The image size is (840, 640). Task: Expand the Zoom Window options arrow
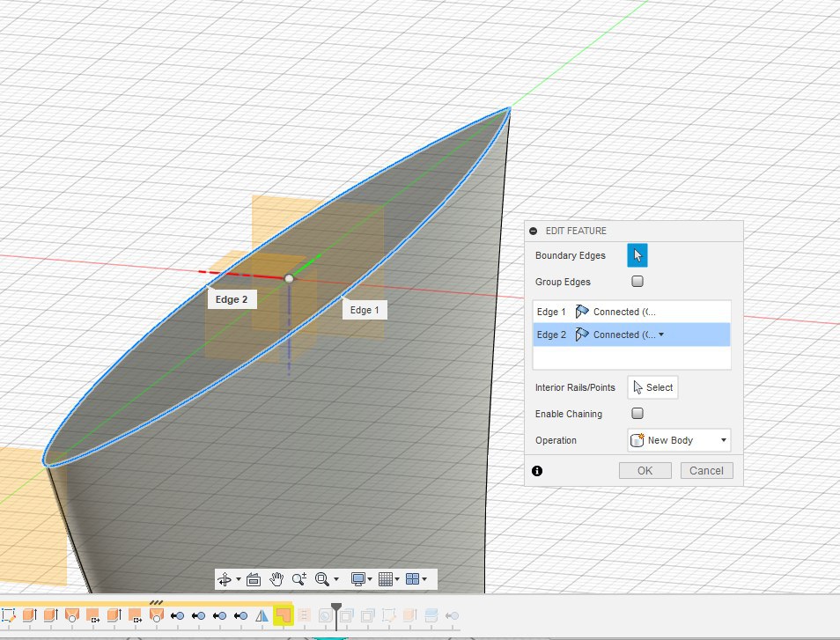coord(336,579)
